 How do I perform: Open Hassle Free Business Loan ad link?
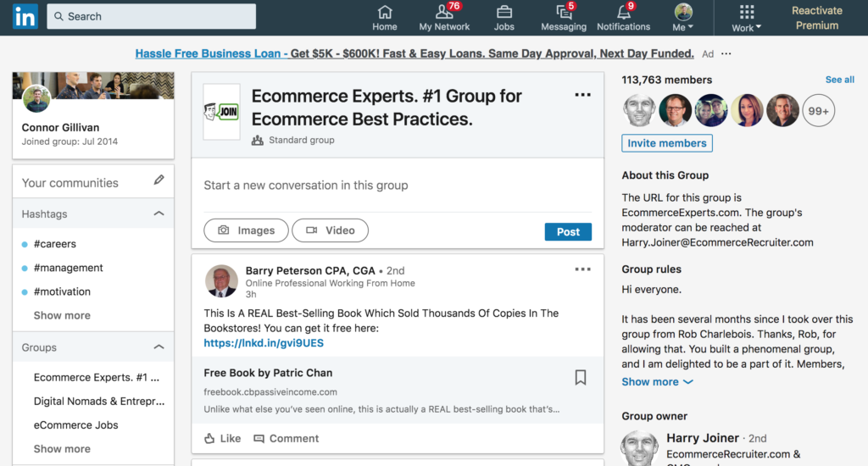click(414, 53)
